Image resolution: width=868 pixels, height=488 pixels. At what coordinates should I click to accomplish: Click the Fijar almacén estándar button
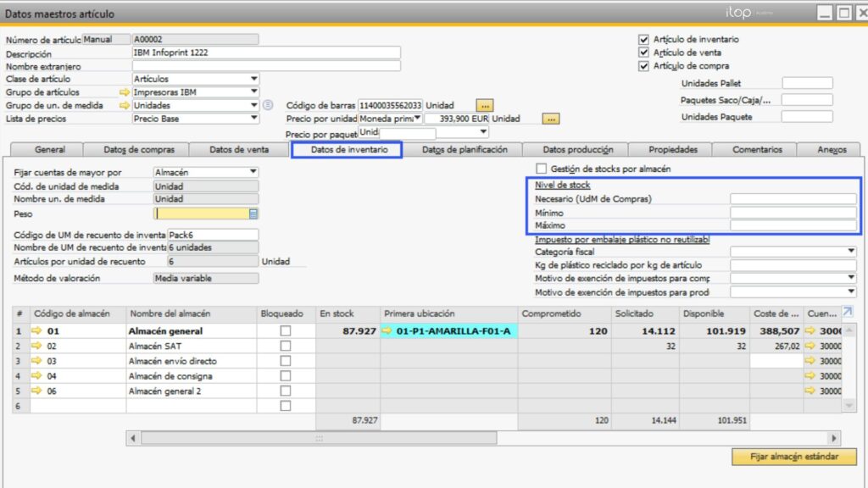coord(793,457)
